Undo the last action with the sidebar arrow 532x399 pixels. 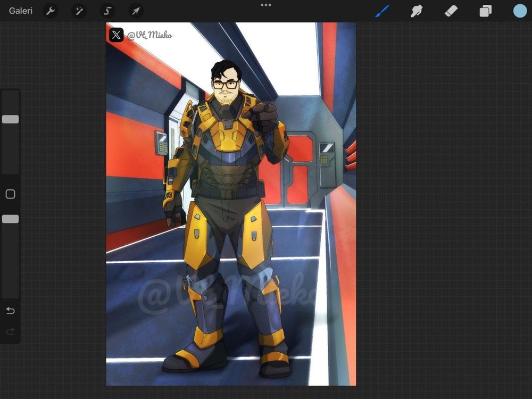pos(11,311)
